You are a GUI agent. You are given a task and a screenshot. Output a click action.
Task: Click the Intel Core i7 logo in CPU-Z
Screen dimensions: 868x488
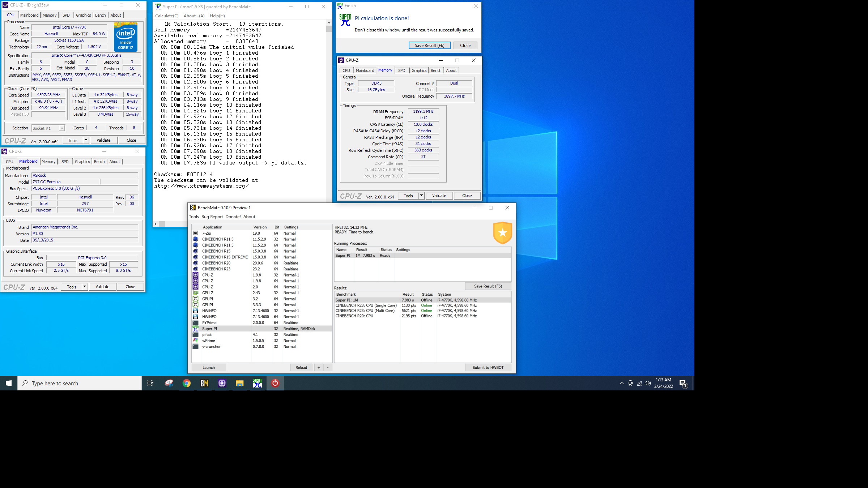point(125,37)
